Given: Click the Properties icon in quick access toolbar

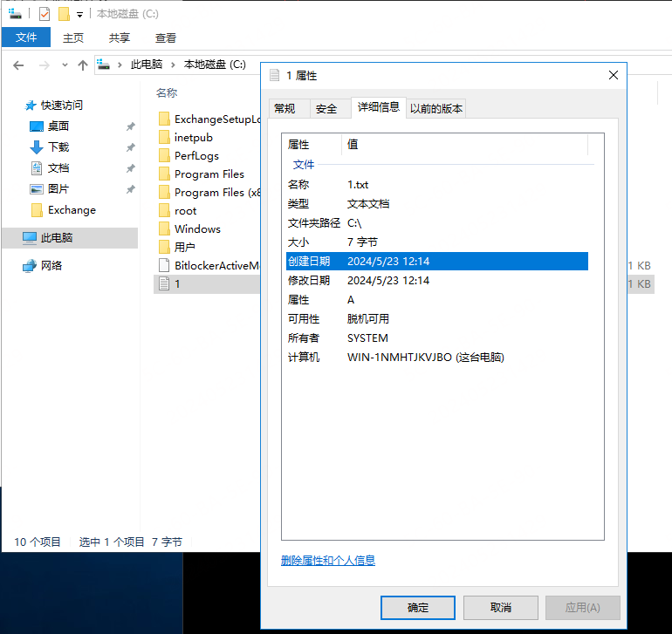Looking at the screenshot, I should click(x=45, y=14).
